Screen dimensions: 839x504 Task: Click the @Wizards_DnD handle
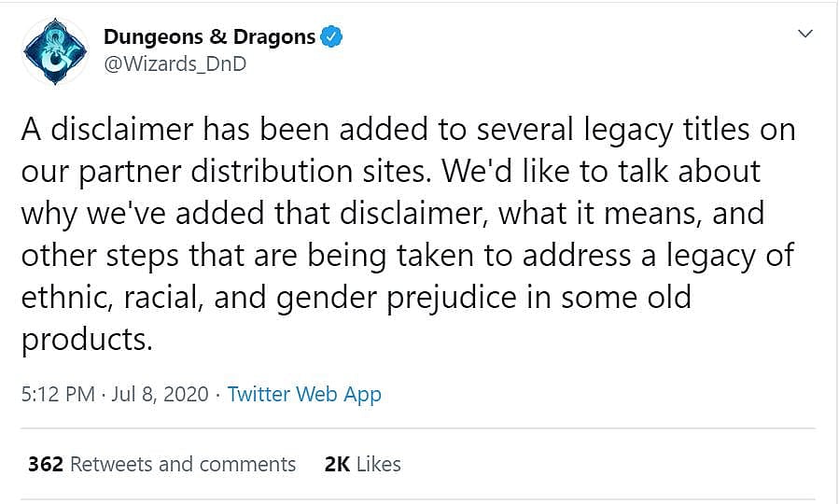pyautogui.click(x=175, y=65)
